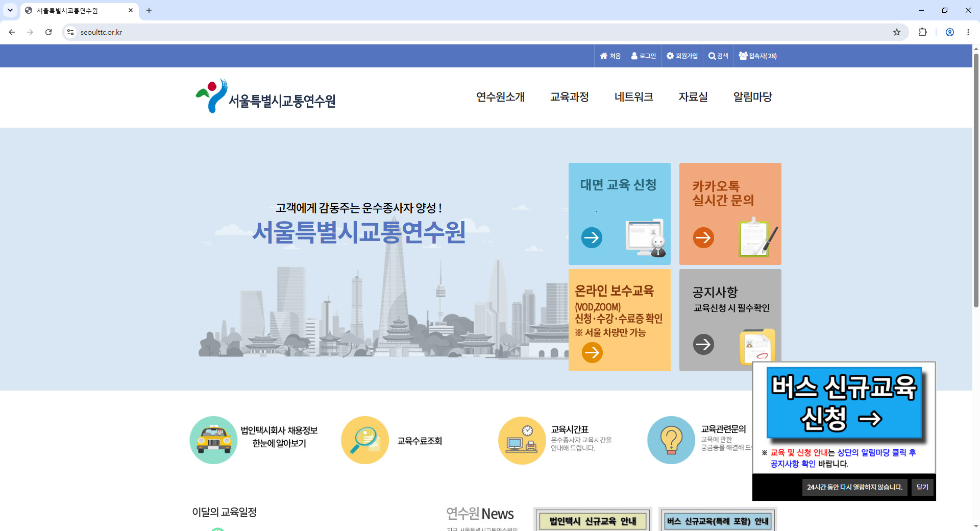Image resolution: width=980 pixels, height=531 pixels.
Task: Open the 접속자(28) visitors link
Action: pos(757,56)
